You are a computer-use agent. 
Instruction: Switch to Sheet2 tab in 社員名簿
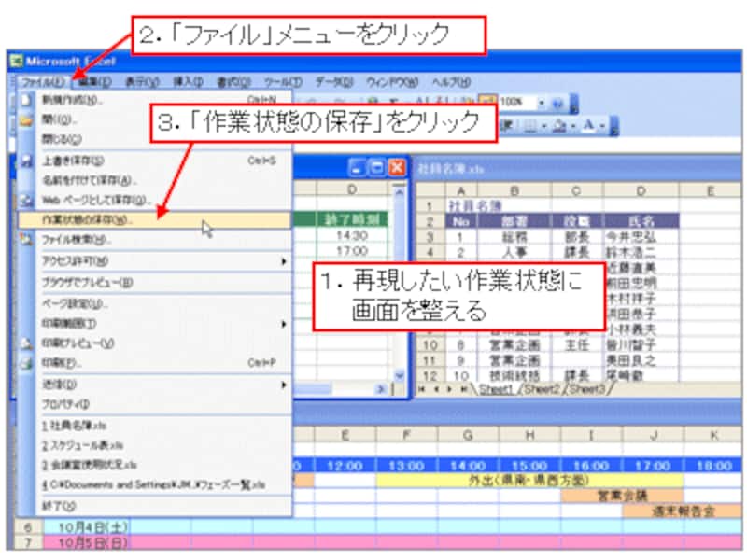pyautogui.click(x=543, y=389)
